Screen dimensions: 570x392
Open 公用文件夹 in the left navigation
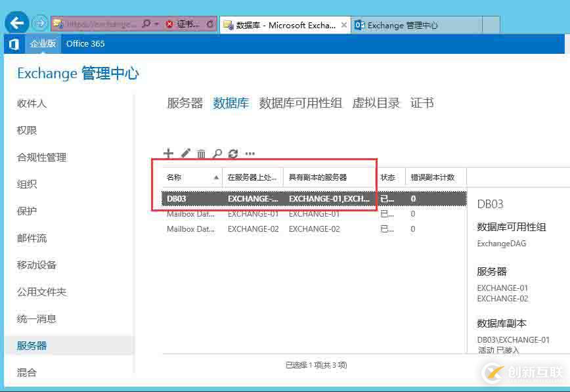coord(41,292)
